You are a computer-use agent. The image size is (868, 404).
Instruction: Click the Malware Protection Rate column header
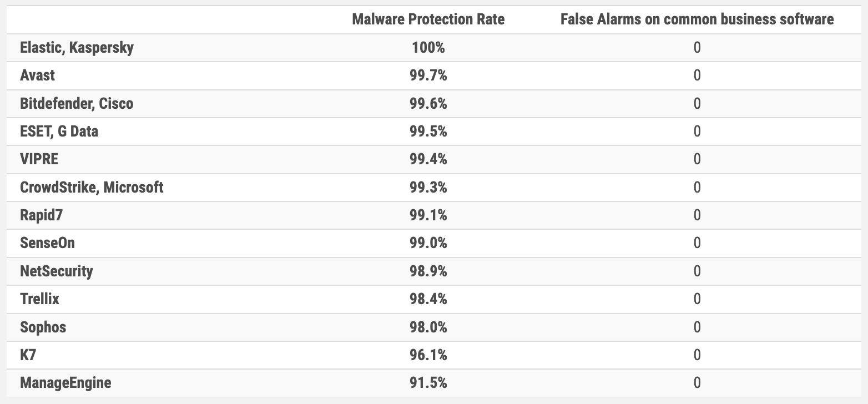(428, 19)
